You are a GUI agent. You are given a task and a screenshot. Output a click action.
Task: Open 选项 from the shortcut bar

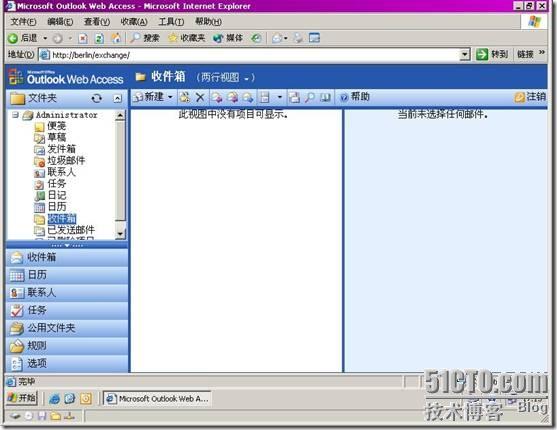pos(67,363)
